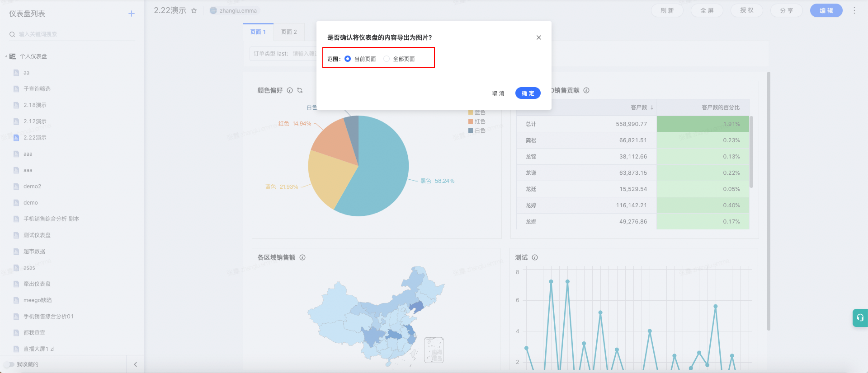The height and width of the screenshot is (373, 868).
Task: Close the export image dialog
Action: point(539,37)
